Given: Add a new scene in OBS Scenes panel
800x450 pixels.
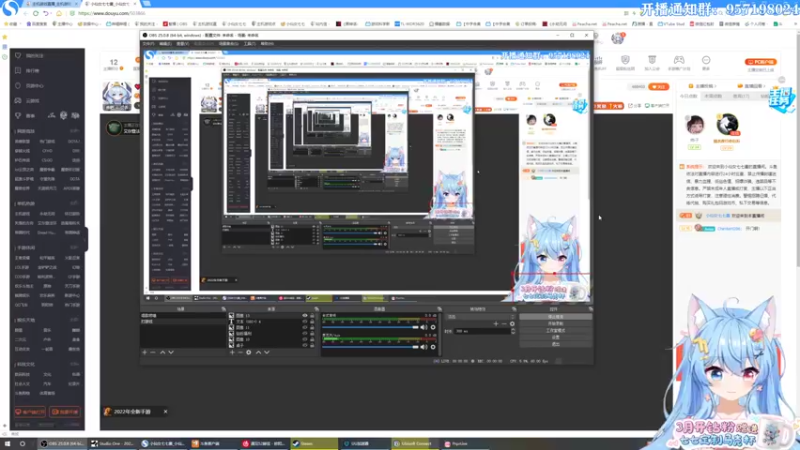Looking at the screenshot, I should pyautogui.click(x=144, y=352).
